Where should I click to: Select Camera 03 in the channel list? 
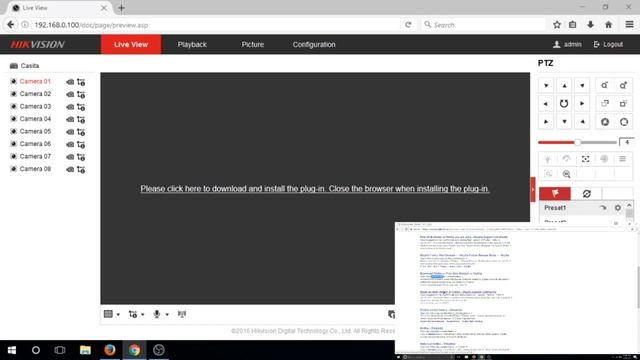35,107
